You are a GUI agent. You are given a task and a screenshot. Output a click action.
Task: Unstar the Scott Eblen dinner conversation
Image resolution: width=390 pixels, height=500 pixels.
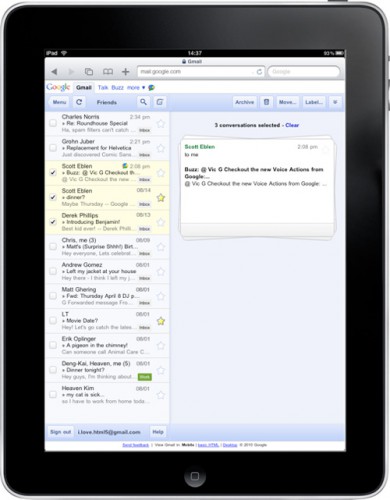(x=161, y=198)
